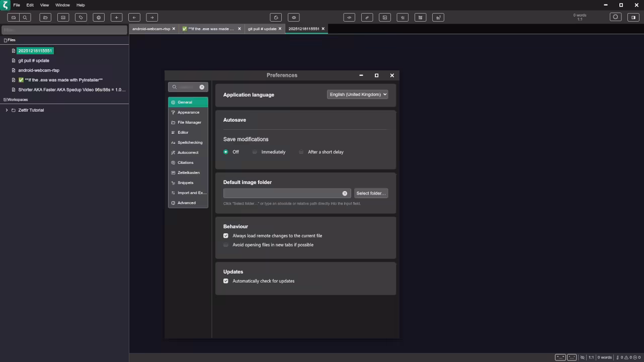Open global search with the magnifier icon

[x=25, y=17]
